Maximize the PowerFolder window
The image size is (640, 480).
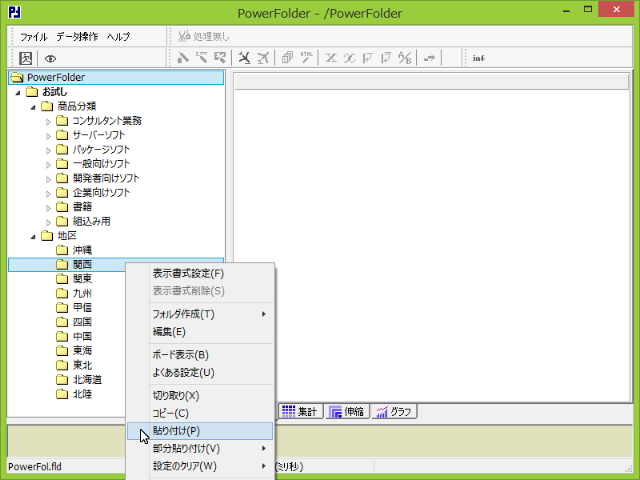(x=588, y=10)
